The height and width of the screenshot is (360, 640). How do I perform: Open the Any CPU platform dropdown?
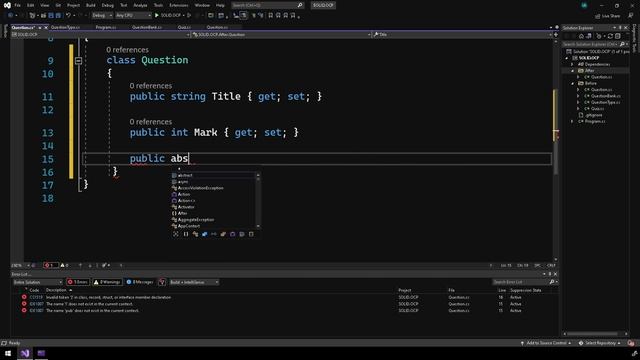tap(133, 16)
